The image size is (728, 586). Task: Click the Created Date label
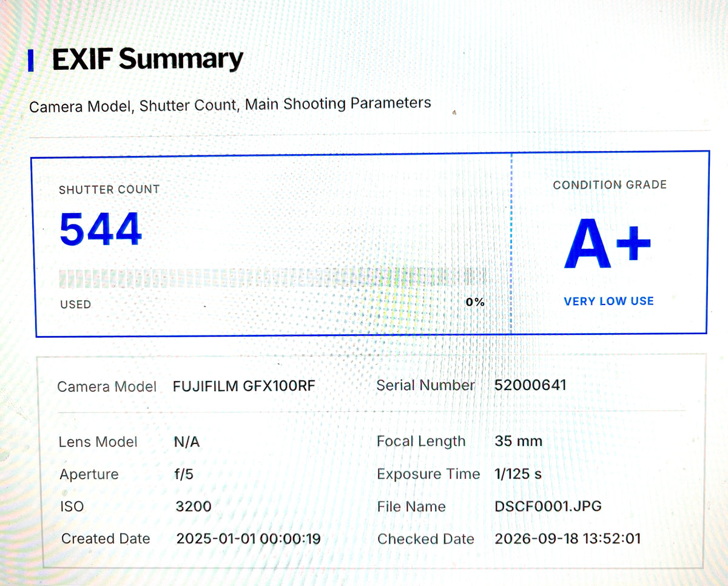point(106,538)
